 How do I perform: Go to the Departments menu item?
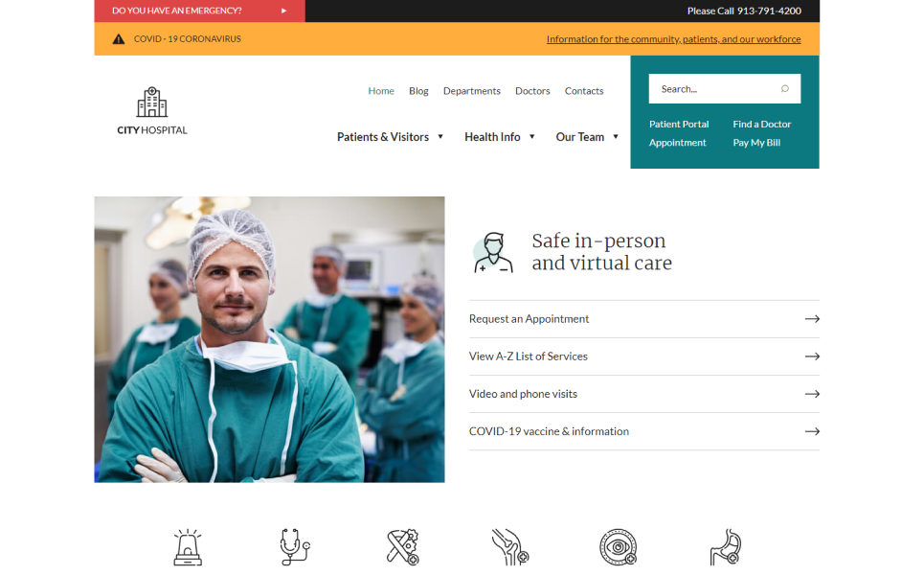click(x=471, y=91)
